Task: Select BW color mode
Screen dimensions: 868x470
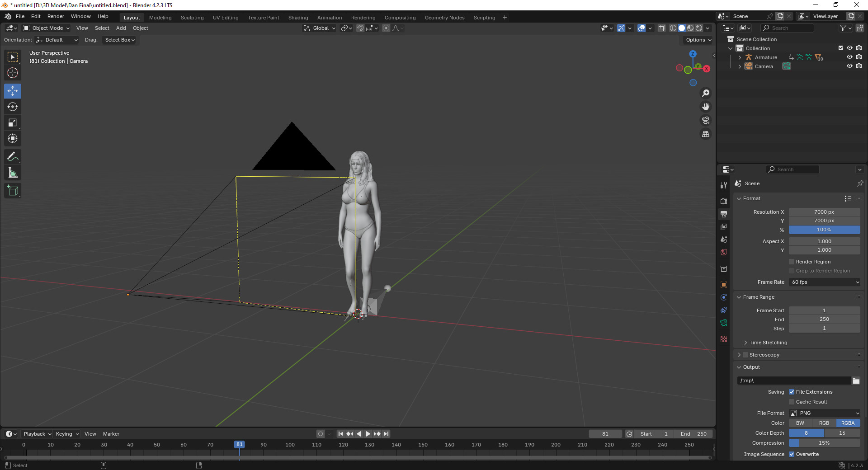Action: [800, 423]
